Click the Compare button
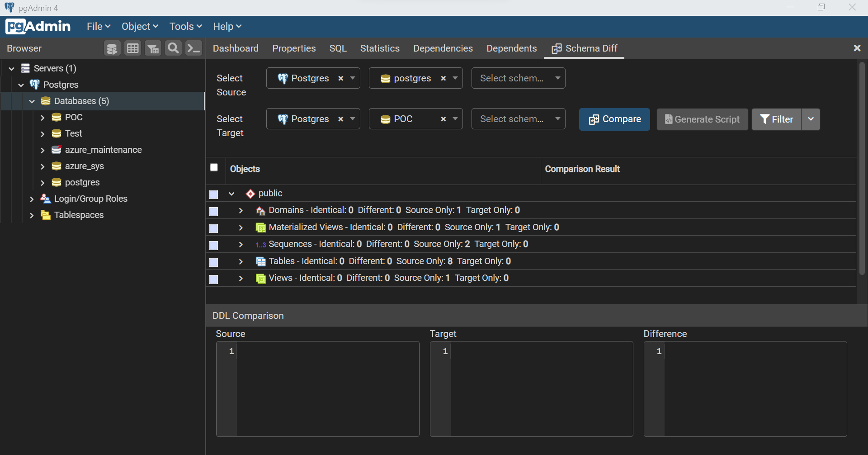Screen dimensions: 868x455 [614, 119]
